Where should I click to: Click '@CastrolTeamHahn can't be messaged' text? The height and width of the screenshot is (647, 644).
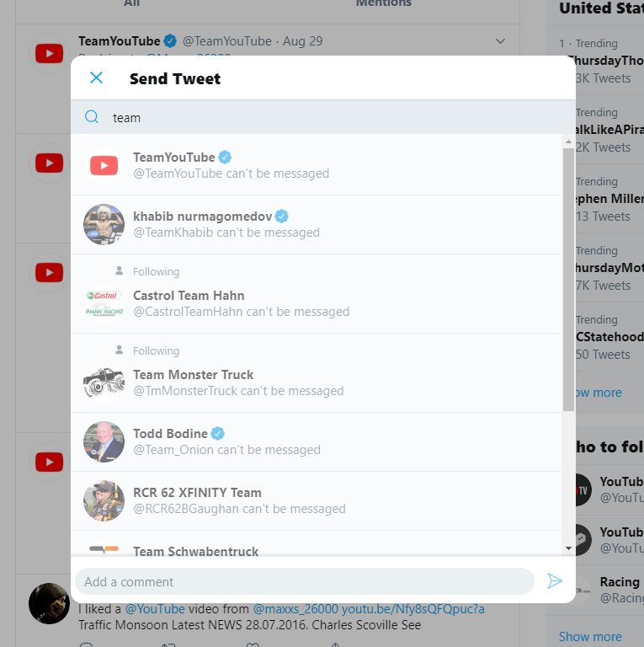(x=242, y=312)
